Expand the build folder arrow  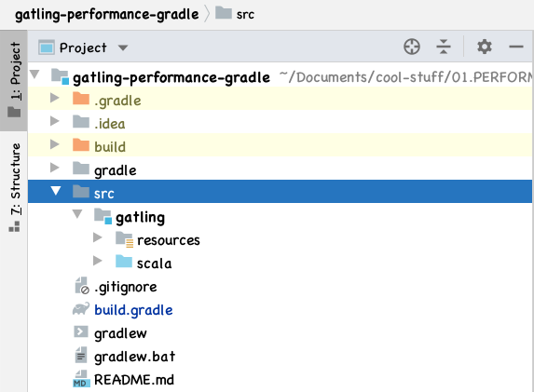tap(54, 144)
